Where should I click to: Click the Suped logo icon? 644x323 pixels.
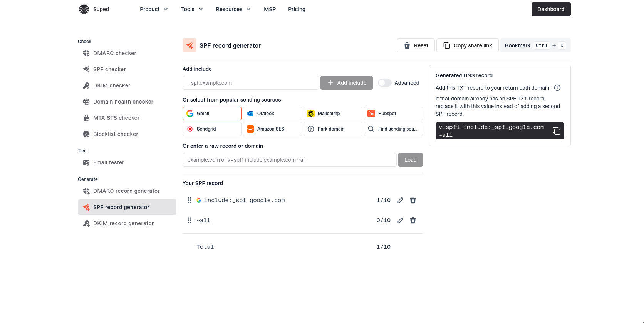pyautogui.click(x=84, y=9)
